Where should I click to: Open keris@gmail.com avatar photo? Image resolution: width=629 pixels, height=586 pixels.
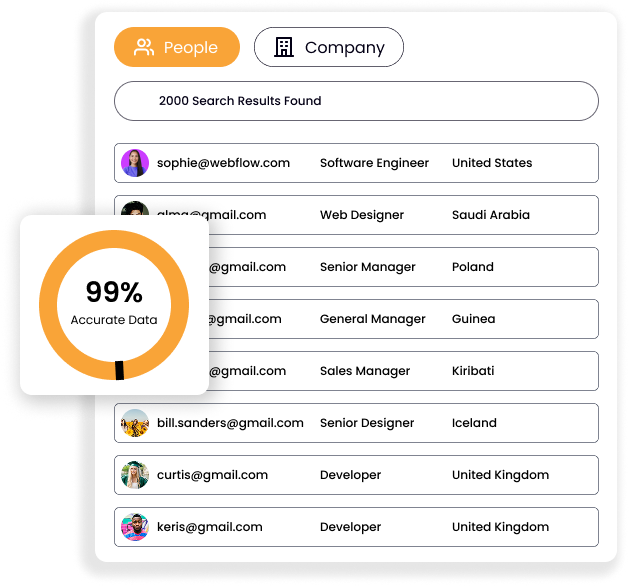135,527
